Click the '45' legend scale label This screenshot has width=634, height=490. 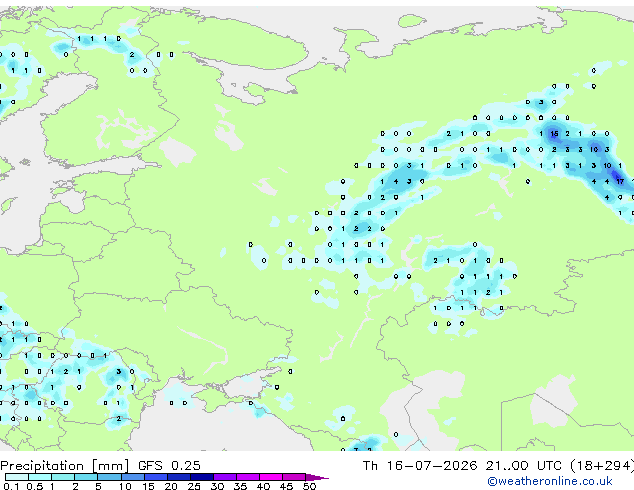286,486
